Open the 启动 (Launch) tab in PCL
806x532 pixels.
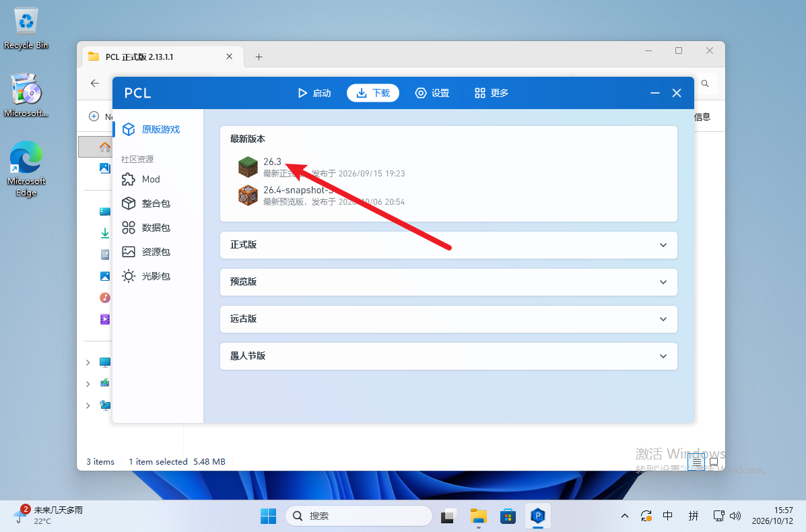314,93
